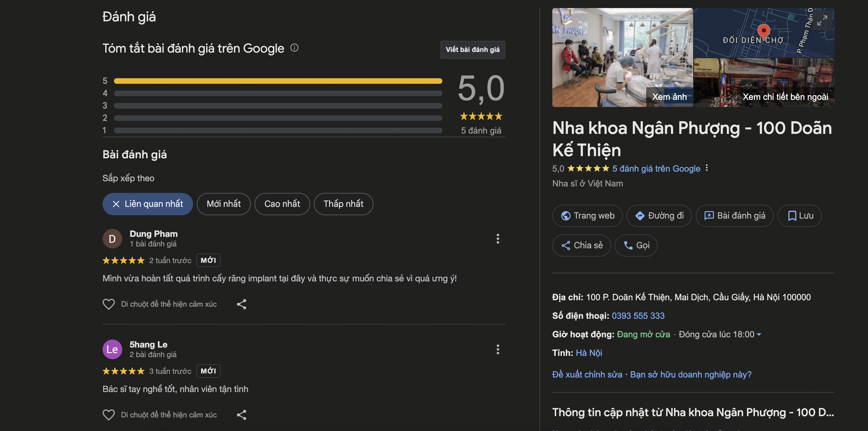
Task: Click the info icon beside review summary heading
Action: [294, 48]
